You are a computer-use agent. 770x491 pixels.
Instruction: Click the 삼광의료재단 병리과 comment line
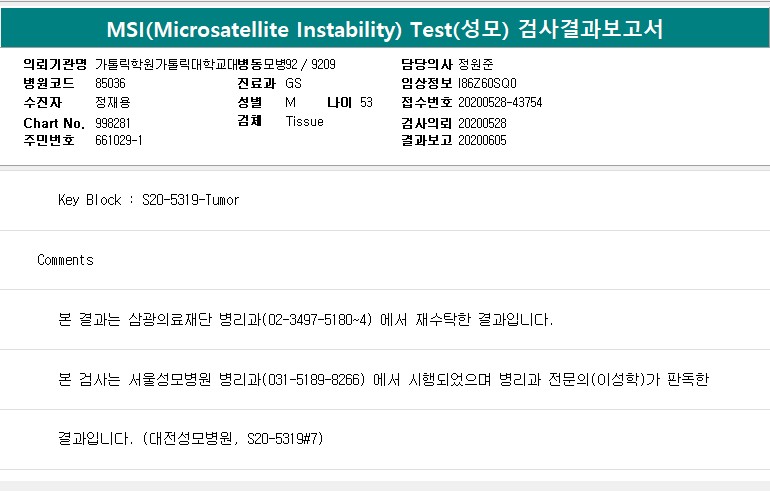(306, 320)
